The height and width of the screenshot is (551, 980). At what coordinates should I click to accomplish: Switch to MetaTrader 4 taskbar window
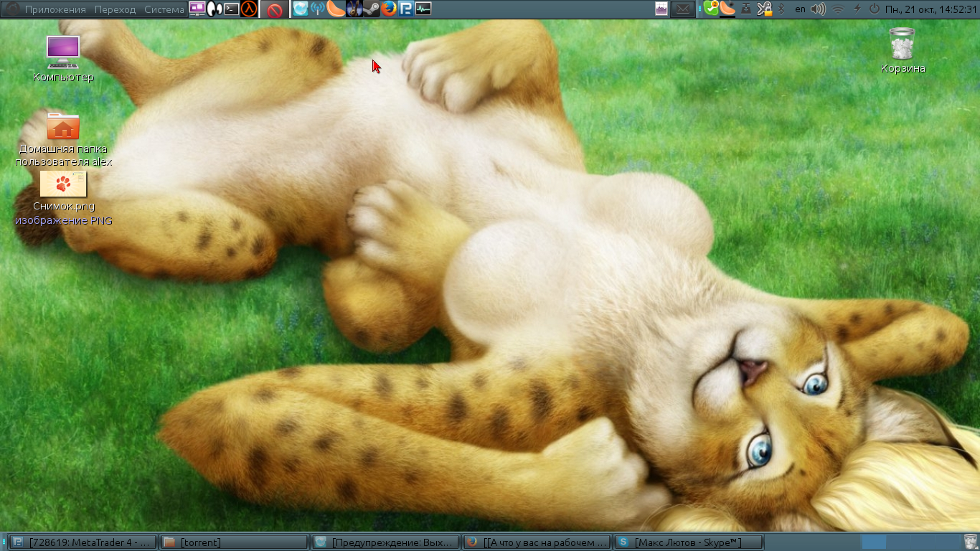pos(83,542)
